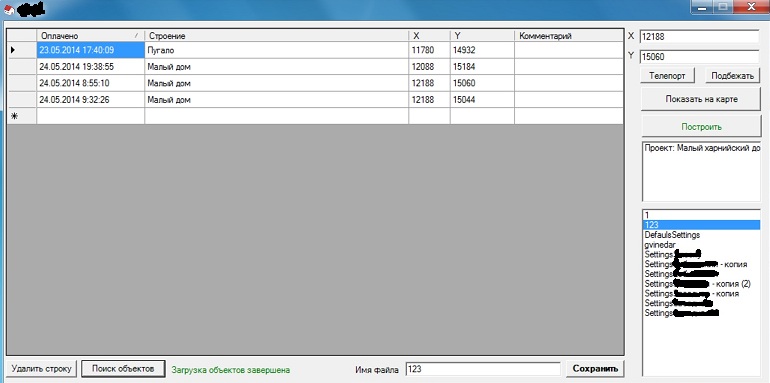This screenshot has width=770, height=383.
Task: Click Показать на карте button
Action: click(701, 99)
